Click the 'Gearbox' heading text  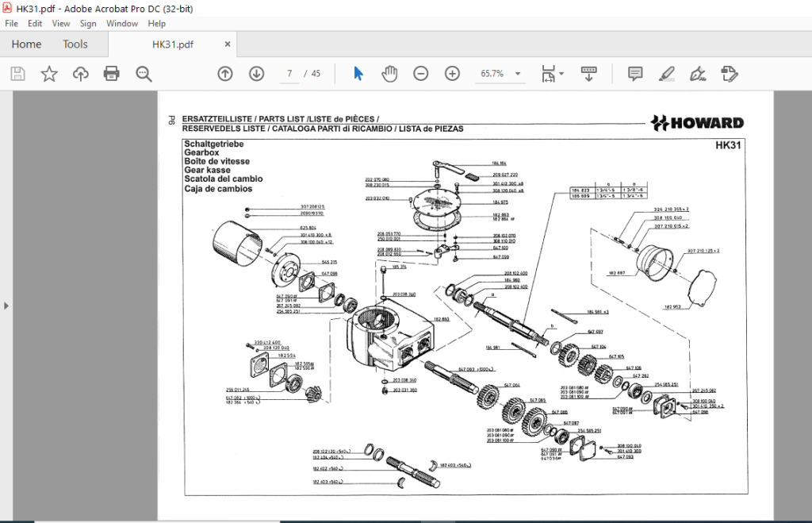coord(201,152)
